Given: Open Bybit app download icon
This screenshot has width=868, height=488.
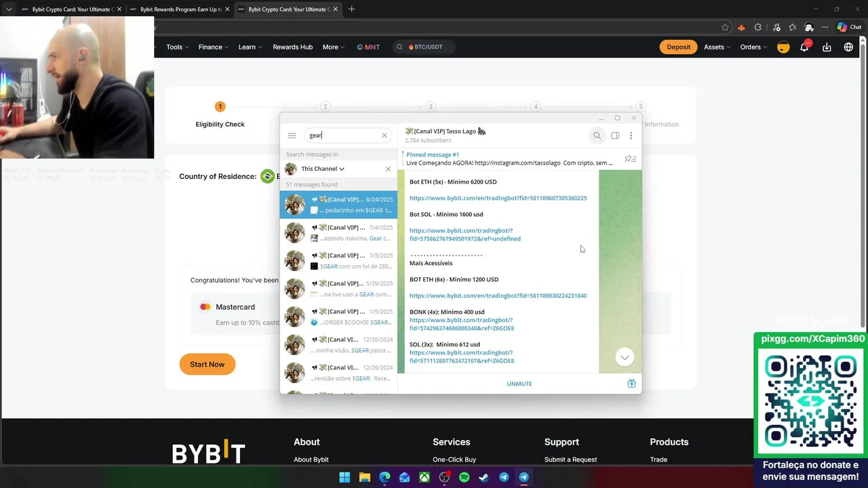Looking at the screenshot, I should coord(827,47).
